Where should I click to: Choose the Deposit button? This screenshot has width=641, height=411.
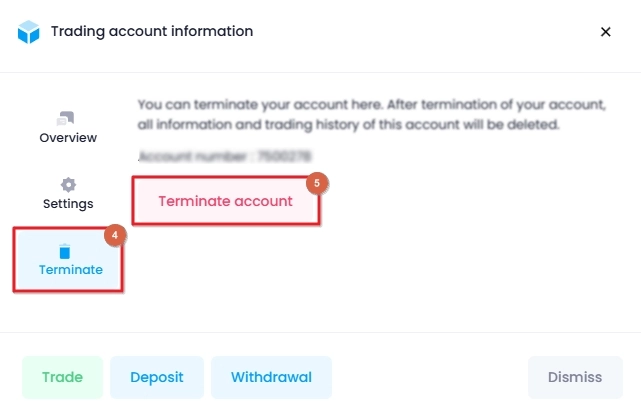pyautogui.click(x=157, y=377)
